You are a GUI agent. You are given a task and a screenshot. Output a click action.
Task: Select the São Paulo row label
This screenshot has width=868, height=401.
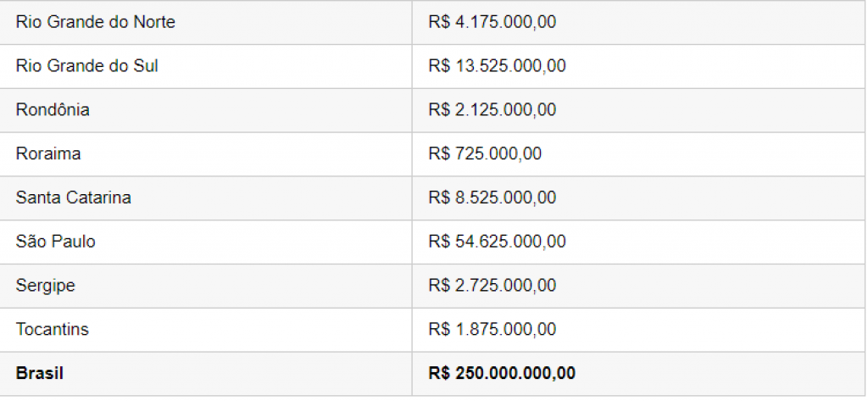pyautogui.click(x=55, y=242)
